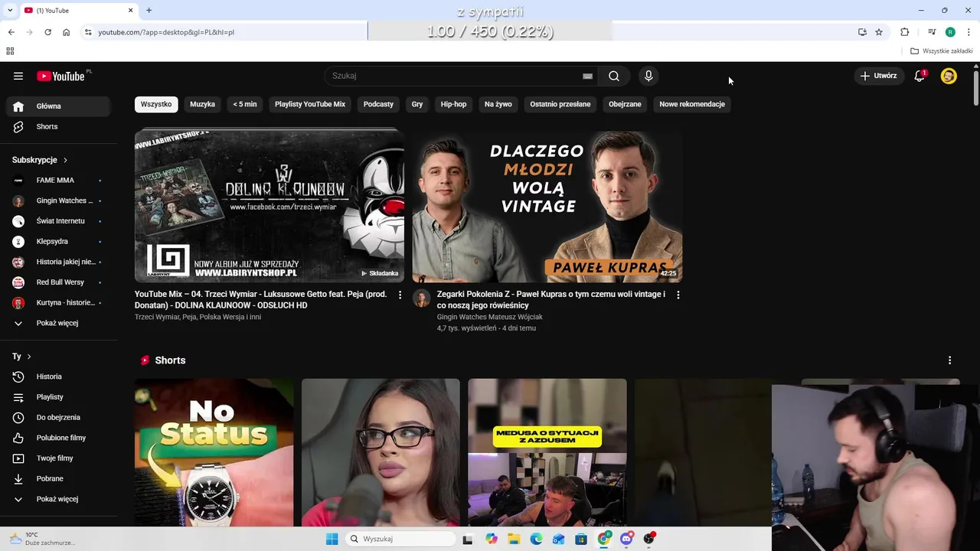Open Playlisty in the sidebar

point(58,397)
